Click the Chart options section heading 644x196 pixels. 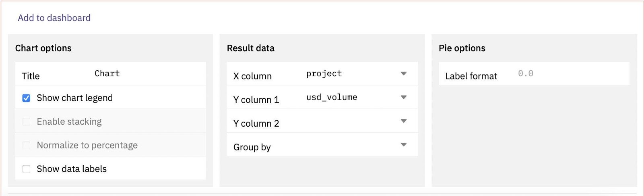coord(43,48)
